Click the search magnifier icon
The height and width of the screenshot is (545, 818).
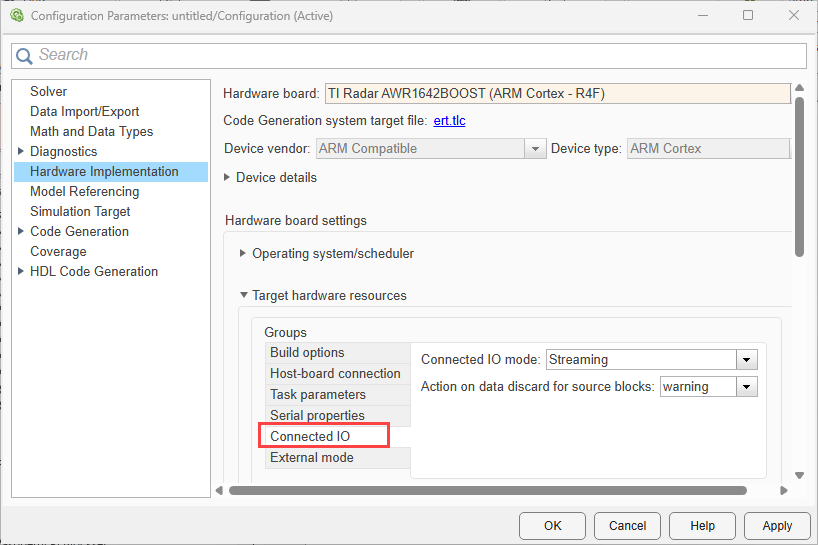[x=24, y=56]
